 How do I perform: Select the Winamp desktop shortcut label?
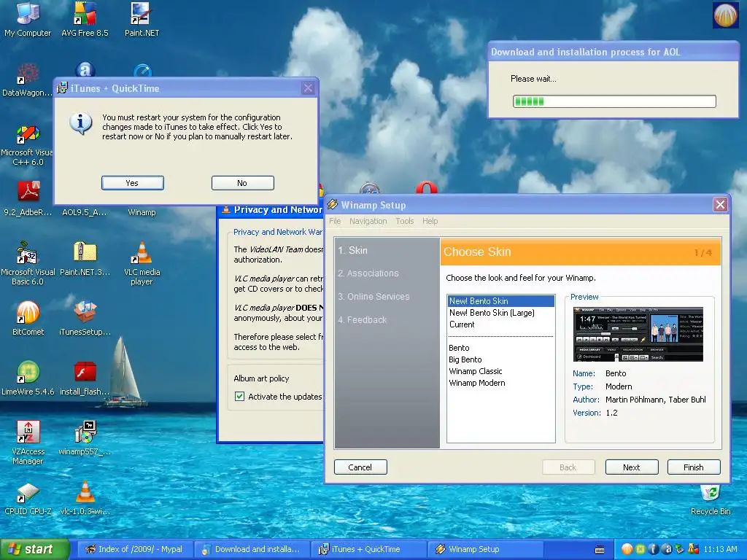tap(142, 212)
